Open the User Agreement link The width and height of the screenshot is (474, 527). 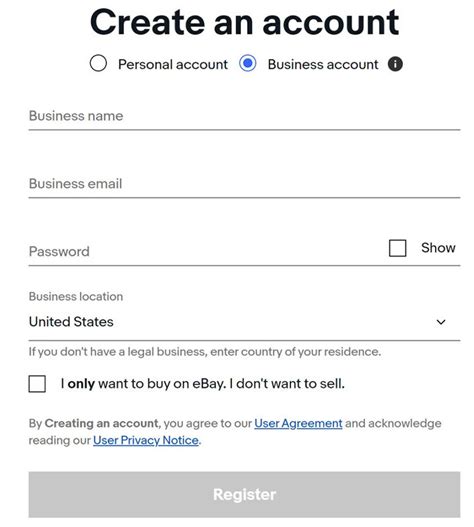298,423
